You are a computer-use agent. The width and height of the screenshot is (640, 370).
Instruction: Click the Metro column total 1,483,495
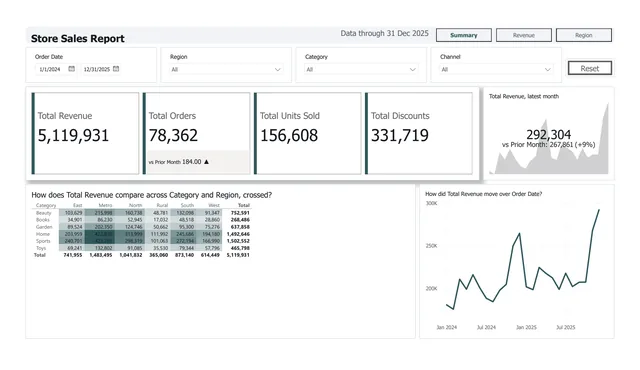coord(101,255)
